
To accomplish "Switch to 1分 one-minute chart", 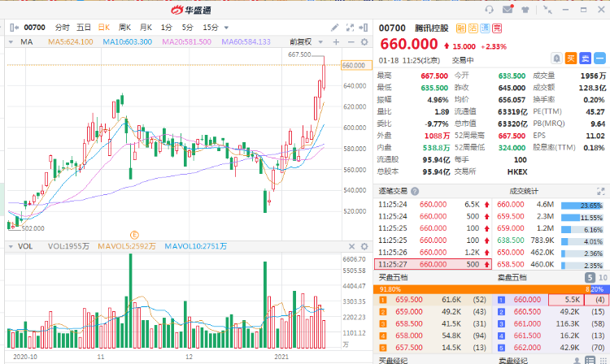I will [167, 28].
